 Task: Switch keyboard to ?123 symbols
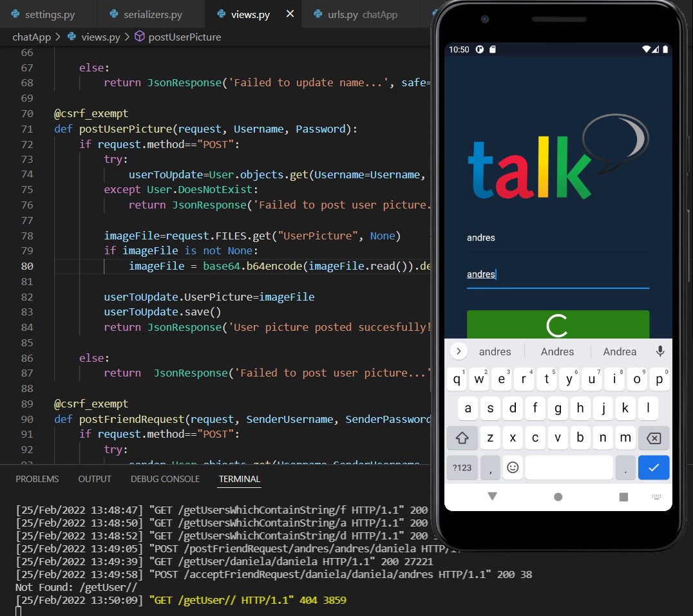point(462,467)
